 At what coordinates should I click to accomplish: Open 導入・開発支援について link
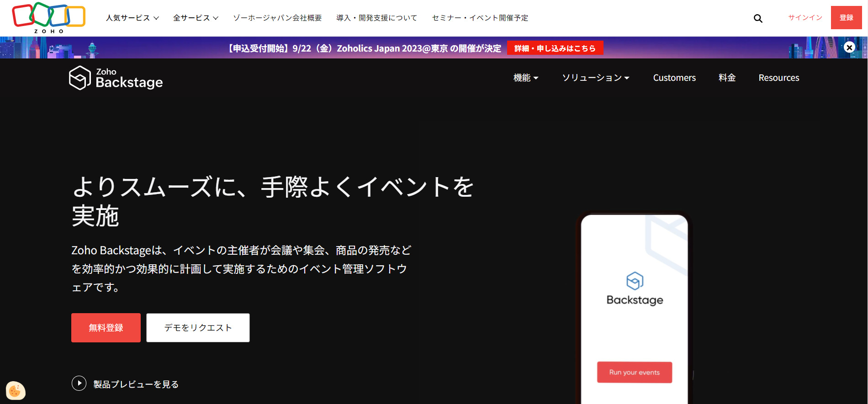(x=377, y=18)
